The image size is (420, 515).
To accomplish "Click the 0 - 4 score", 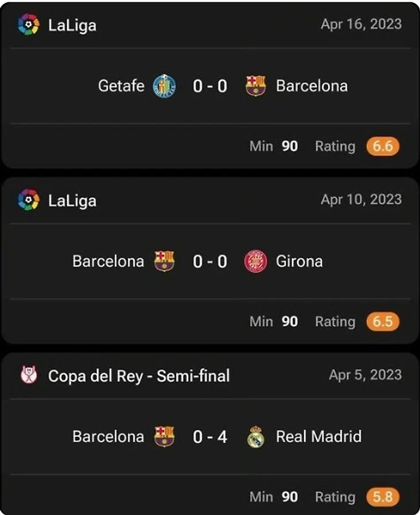I will tap(210, 437).
